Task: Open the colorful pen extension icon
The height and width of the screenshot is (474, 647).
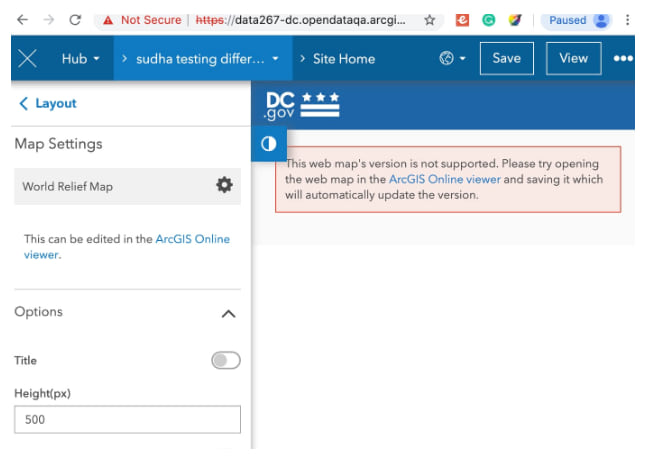Action: point(515,20)
